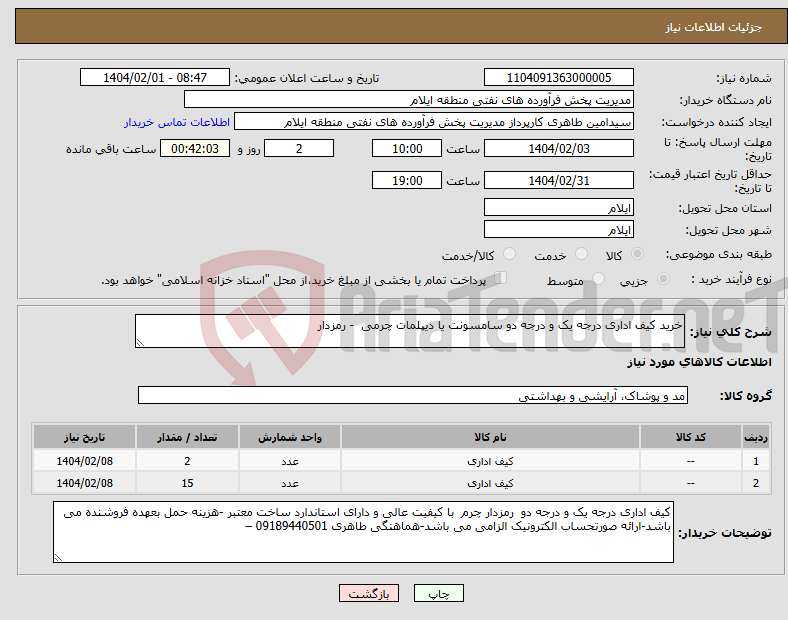Click کیف اداری in row 2
The image size is (788, 620).
click(490, 483)
